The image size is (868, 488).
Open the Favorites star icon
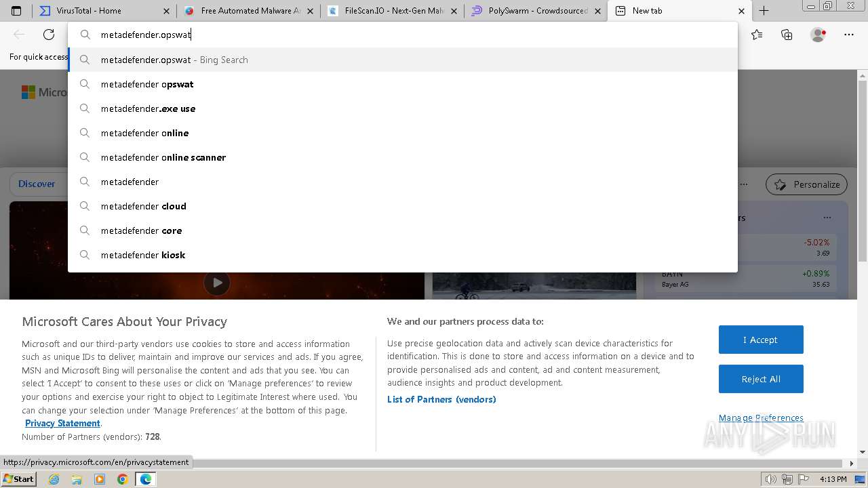[757, 35]
